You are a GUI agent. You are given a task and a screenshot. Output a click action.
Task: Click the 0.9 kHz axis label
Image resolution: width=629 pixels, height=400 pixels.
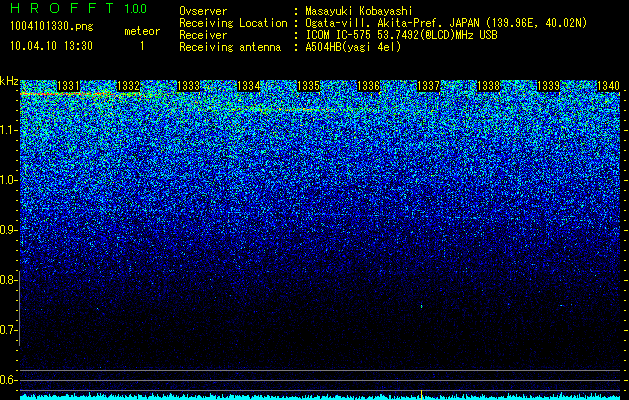(x=9, y=230)
